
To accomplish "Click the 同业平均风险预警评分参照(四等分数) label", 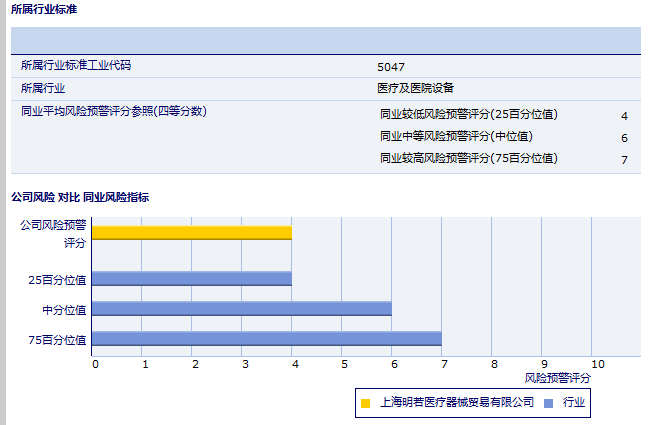I will [113, 111].
